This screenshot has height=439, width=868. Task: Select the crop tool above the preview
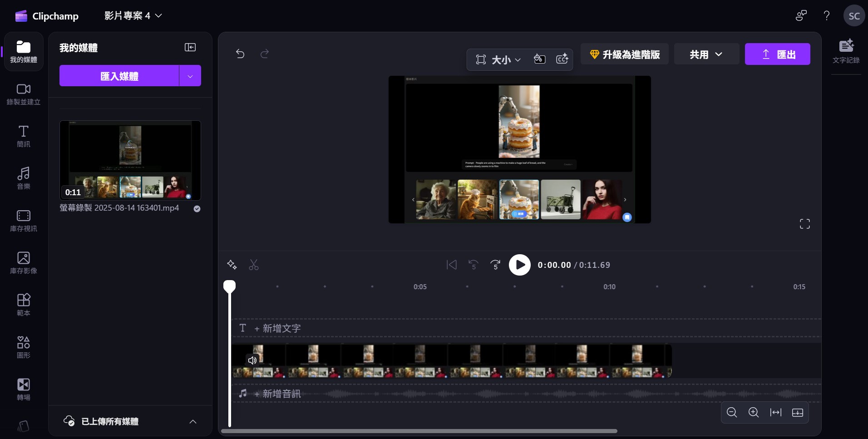point(481,59)
